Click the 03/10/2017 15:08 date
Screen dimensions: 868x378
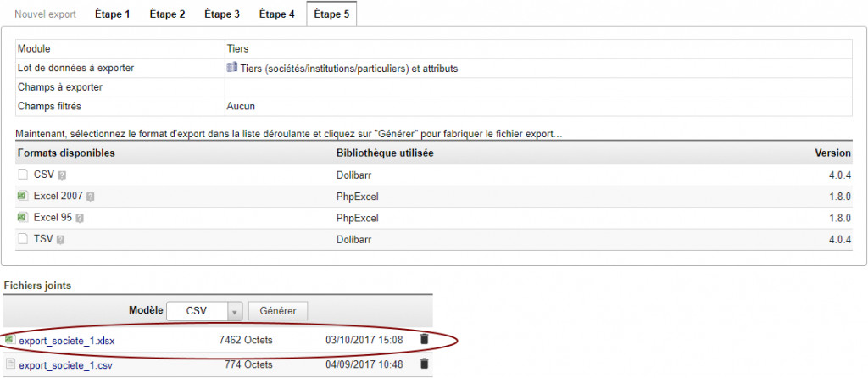pyautogui.click(x=364, y=340)
